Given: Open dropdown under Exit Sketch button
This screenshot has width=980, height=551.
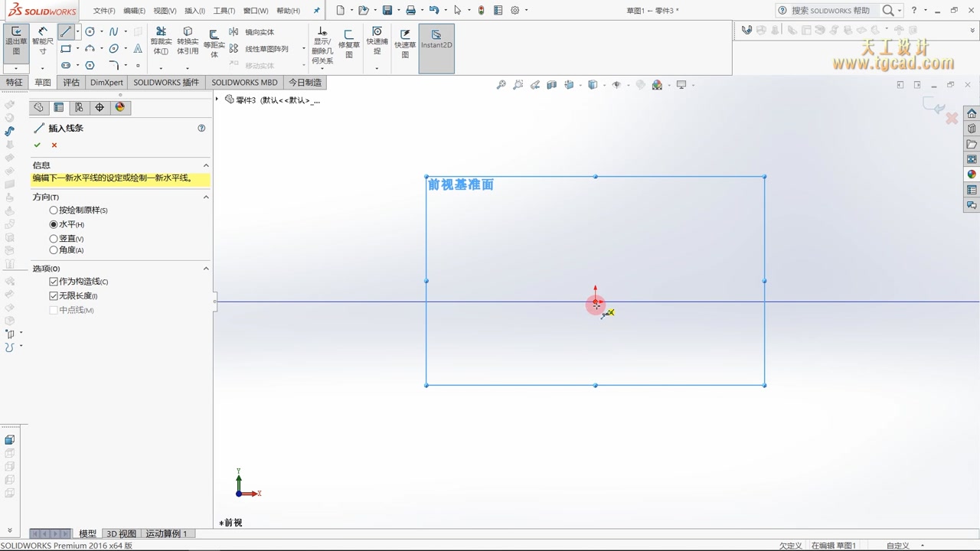Looking at the screenshot, I should pyautogui.click(x=16, y=68).
